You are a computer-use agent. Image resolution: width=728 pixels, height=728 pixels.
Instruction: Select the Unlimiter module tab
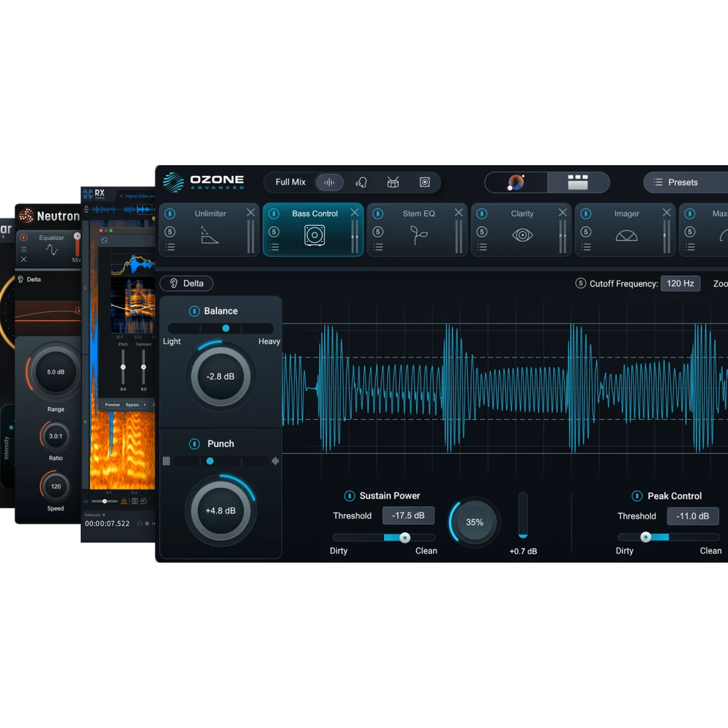[210, 229]
